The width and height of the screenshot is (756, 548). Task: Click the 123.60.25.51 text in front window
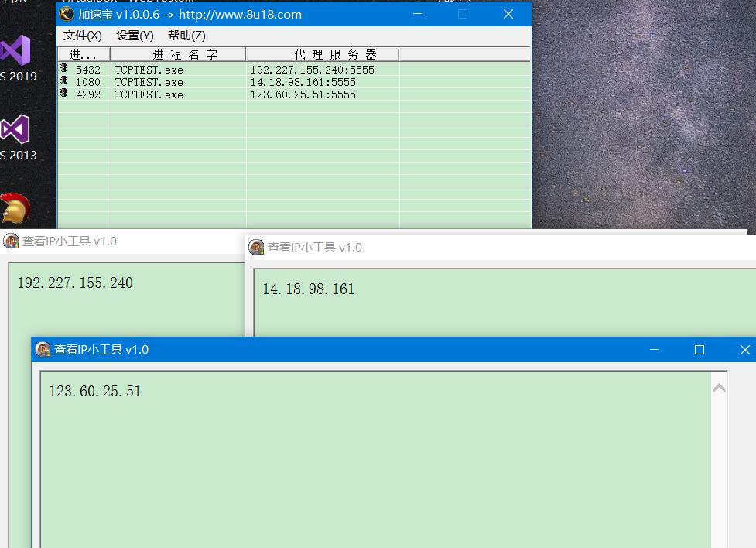click(95, 391)
